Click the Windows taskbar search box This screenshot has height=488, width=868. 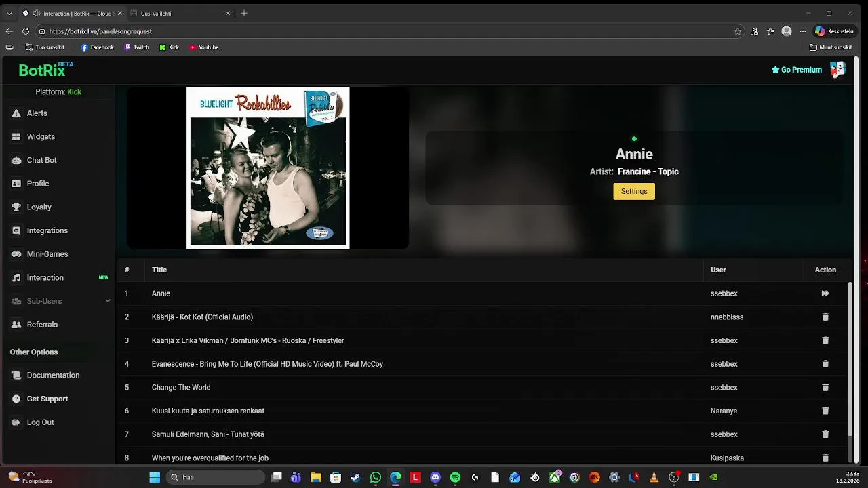(x=215, y=477)
